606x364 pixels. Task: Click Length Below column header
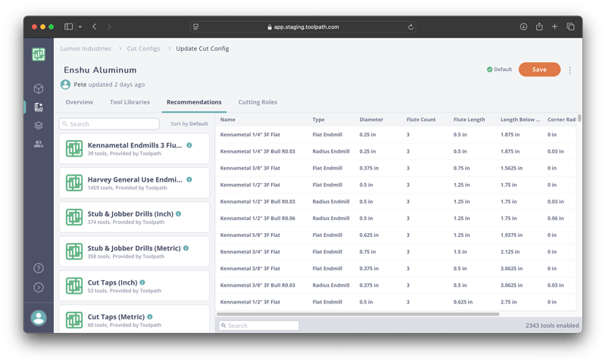[x=520, y=120]
